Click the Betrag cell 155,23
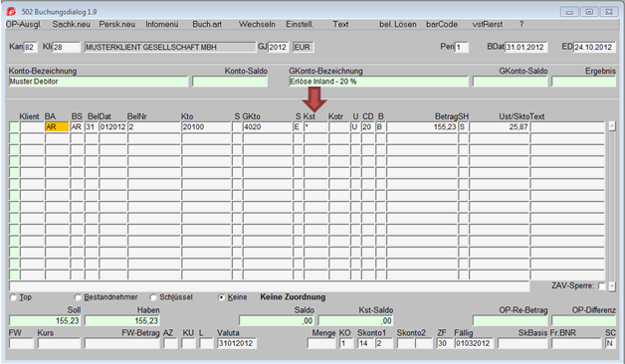Viewport: 625px width, 364px height. click(422, 127)
